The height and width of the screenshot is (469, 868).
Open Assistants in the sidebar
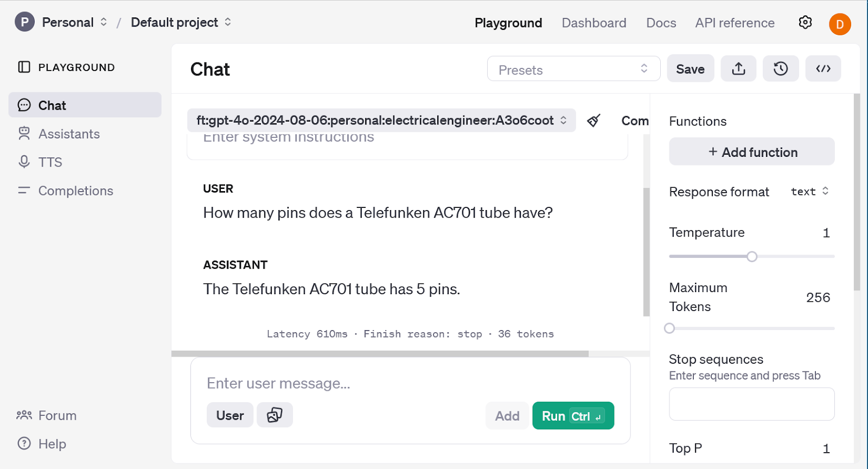point(69,134)
